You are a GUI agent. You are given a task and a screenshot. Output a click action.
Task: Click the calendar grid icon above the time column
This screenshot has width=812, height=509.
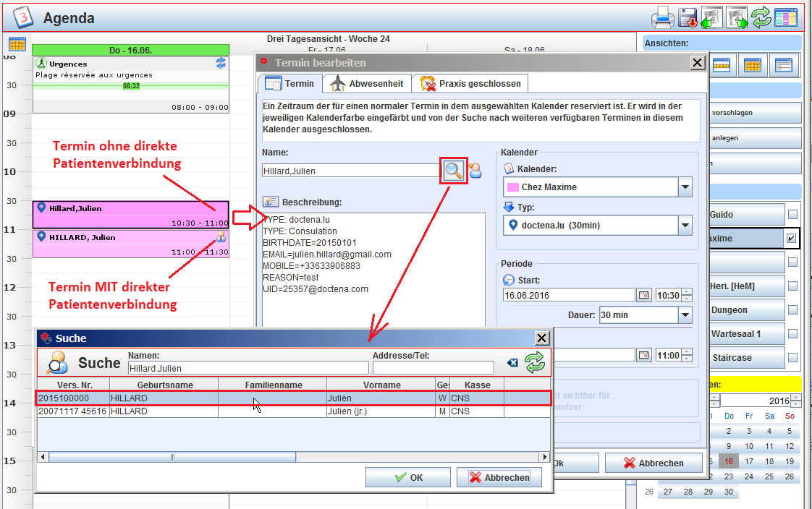tap(18, 44)
